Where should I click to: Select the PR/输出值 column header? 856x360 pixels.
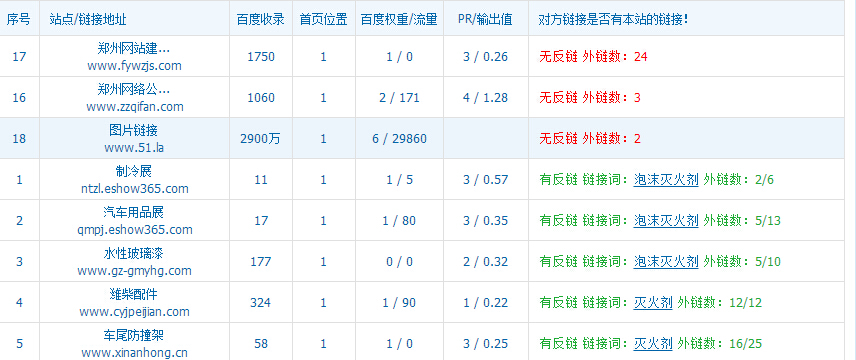(x=485, y=20)
